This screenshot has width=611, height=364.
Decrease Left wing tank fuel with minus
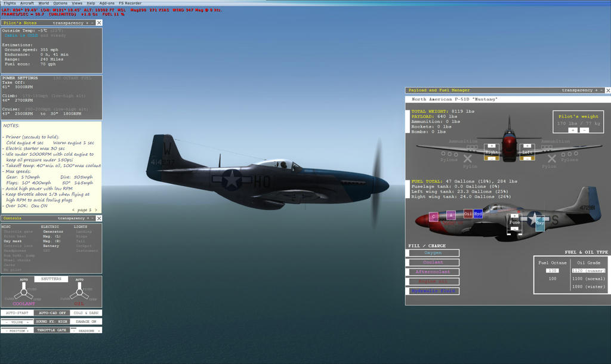(x=527, y=159)
